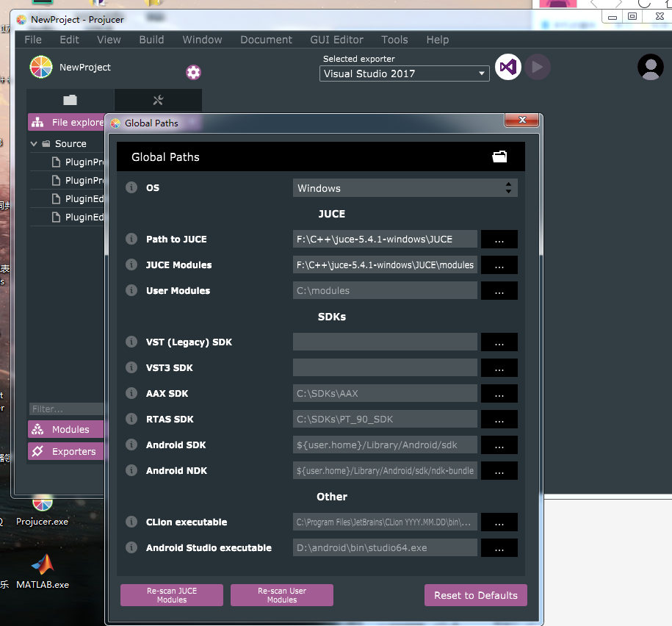The image size is (672, 626).
Task: Browse for Path to JUCE folder
Action: tap(499, 240)
